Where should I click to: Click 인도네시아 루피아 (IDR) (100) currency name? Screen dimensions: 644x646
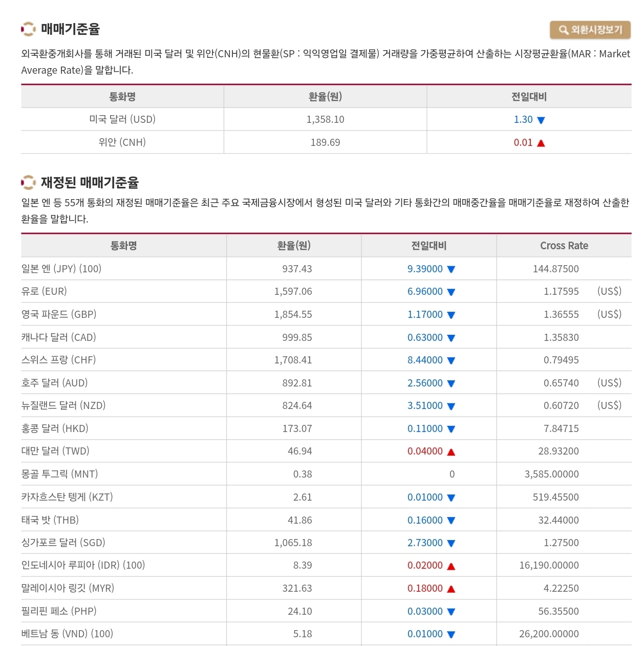[83, 565]
